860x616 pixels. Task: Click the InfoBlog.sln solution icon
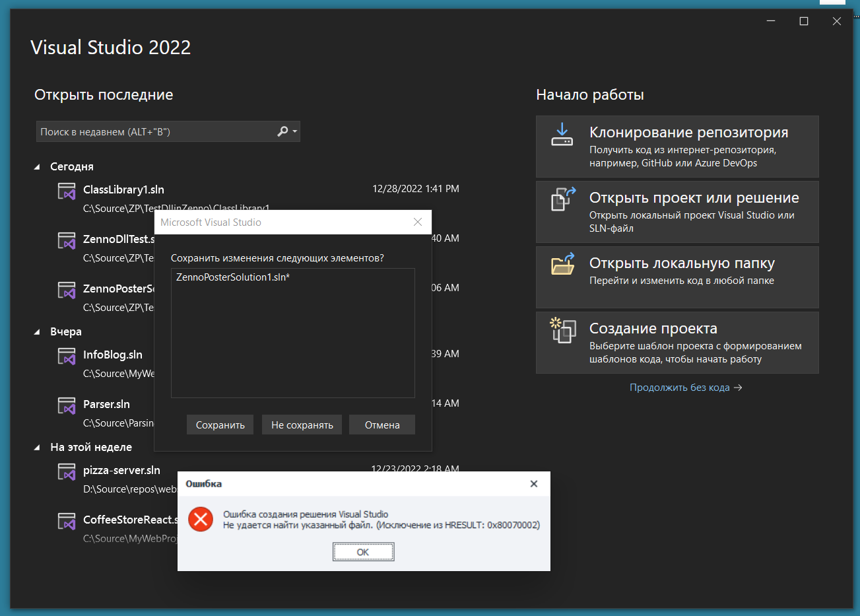pos(67,356)
